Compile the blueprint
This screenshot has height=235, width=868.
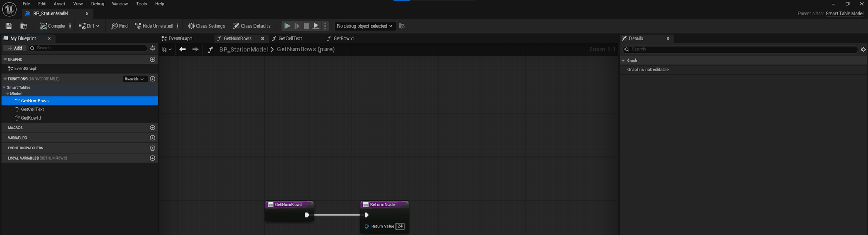(52, 26)
